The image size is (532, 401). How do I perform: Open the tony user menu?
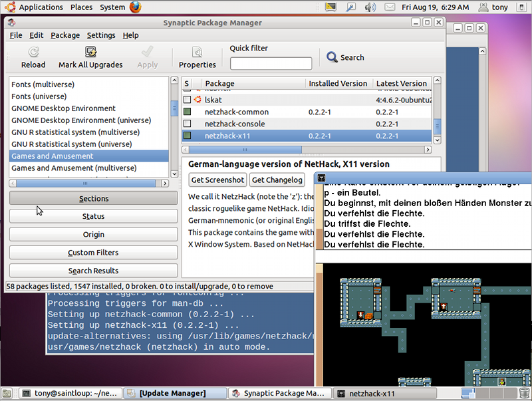tap(493, 7)
